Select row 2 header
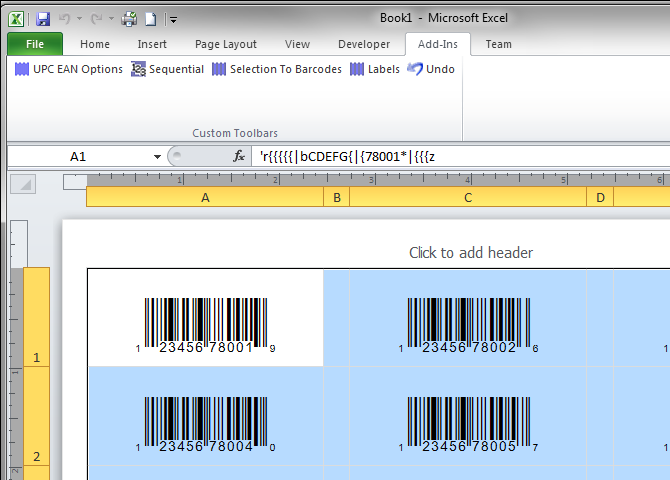670x480 pixels. point(36,416)
